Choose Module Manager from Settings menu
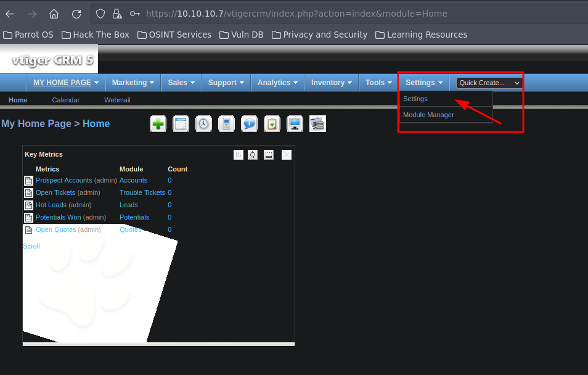The height and width of the screenshot is (375, 588). tap(428, 115)
